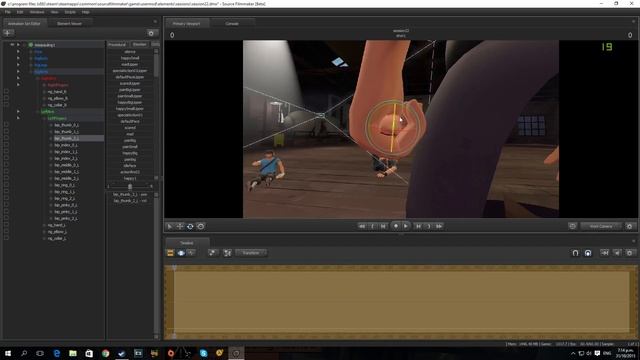Collapse the top animation set arrow
Viewport: 640px width, 360px height.
pos(18,44)
